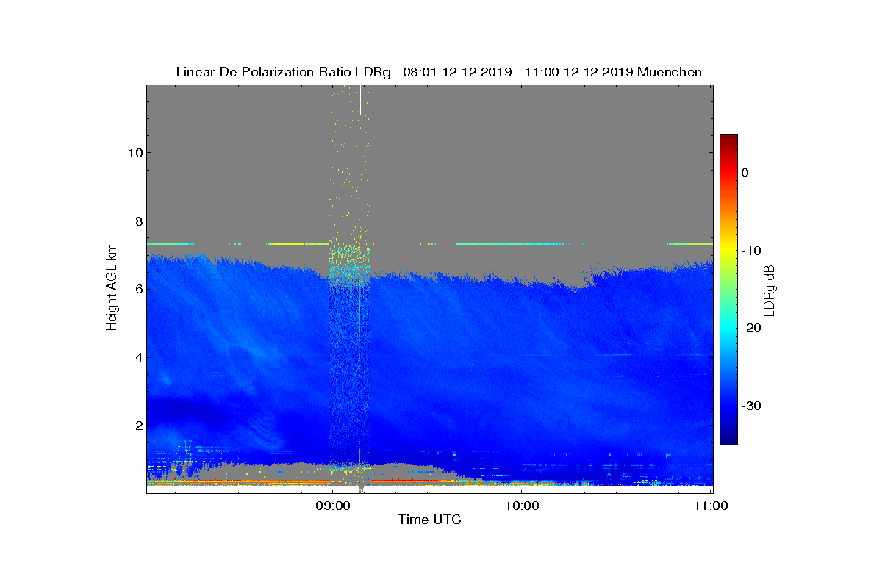The width and height of the screenshot is (882, 588).
Task: Click the 'LDRg dB' colorbar label
Action: coord(770,290)
